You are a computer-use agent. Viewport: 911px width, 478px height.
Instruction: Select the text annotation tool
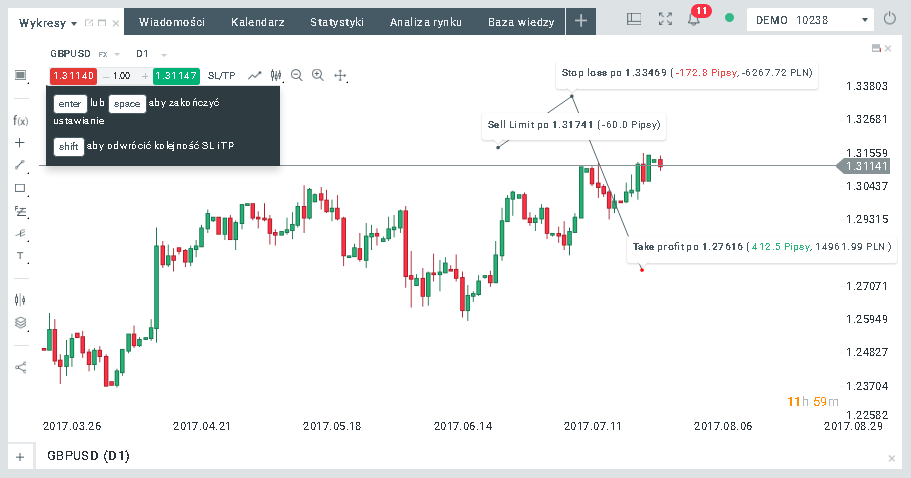pyautogui.click(x=20, y=256)
